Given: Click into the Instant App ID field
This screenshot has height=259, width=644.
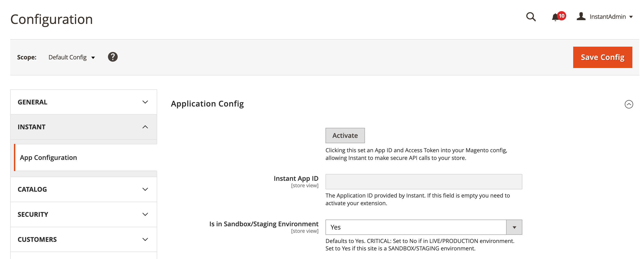Looking at the screenshot, I should click(x=423, y=182).
